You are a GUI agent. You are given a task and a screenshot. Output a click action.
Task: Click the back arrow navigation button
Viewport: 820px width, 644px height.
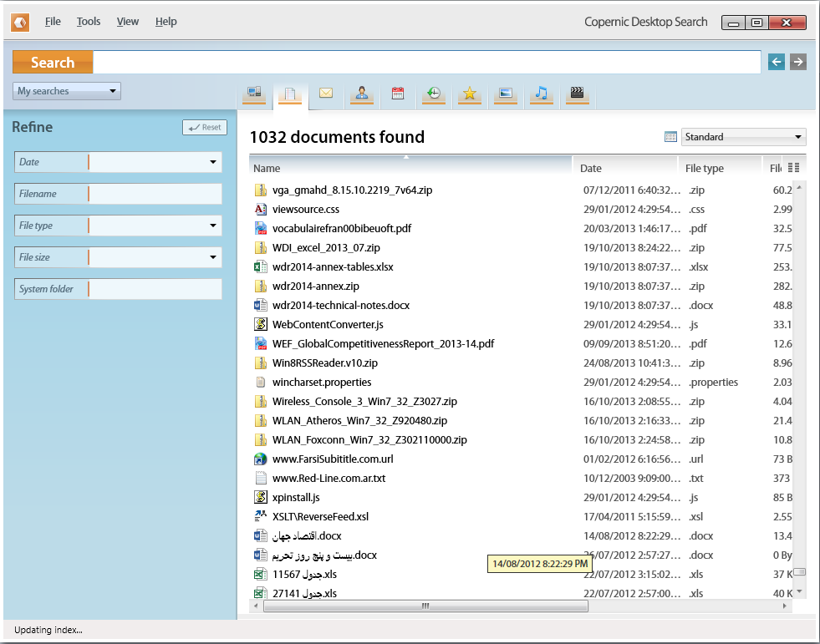[776, 62]
